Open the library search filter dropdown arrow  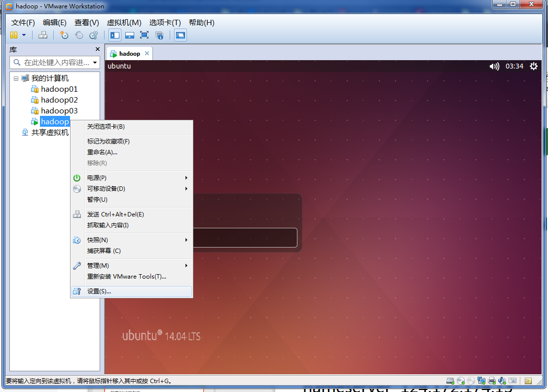95,63
